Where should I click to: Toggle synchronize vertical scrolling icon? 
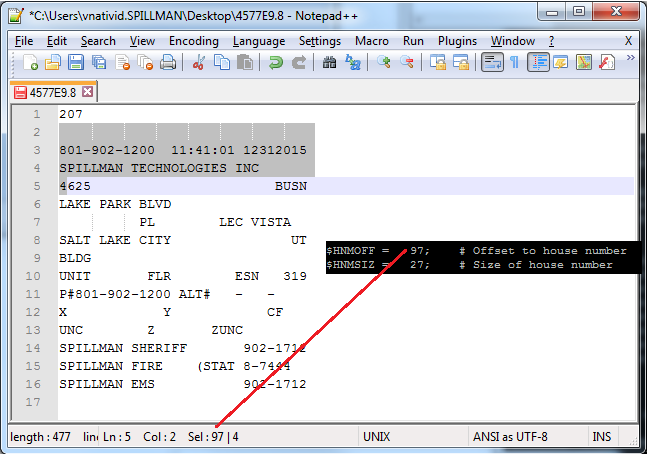tap(437, 63)
